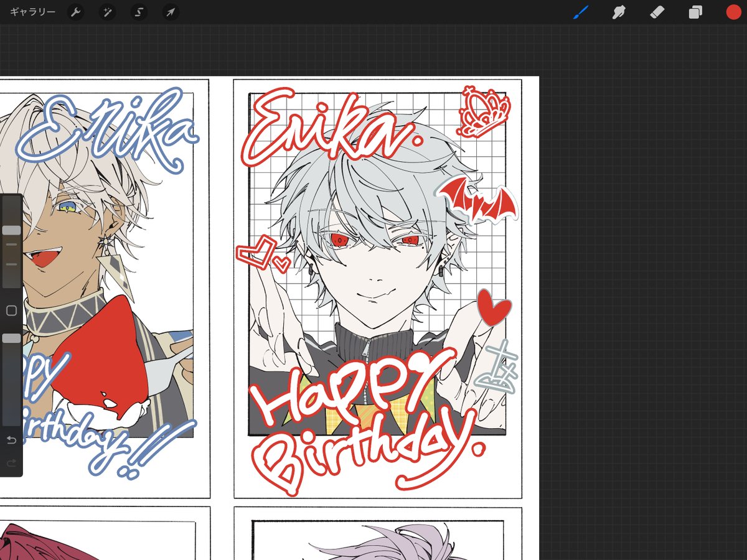Viewport: 747px width, 560px height.
Task: Select the Eraser tool
Action: pos(657,12)
